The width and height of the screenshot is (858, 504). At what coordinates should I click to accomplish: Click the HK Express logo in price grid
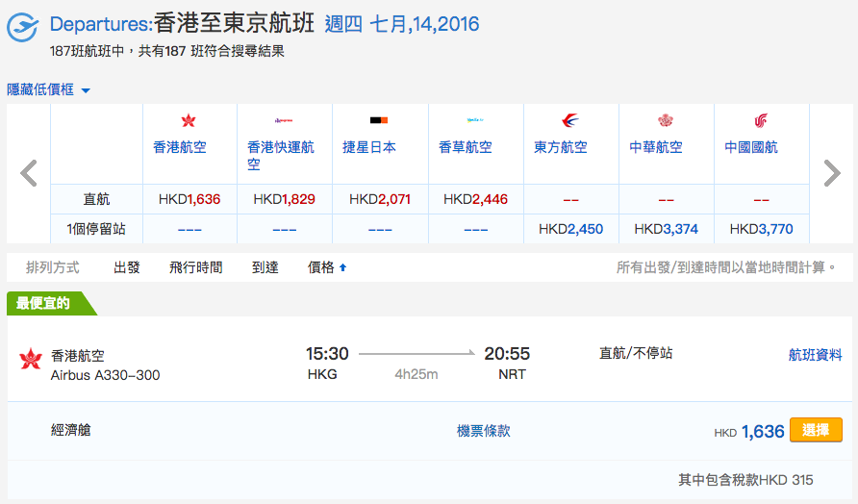click(x=284, y=120)
